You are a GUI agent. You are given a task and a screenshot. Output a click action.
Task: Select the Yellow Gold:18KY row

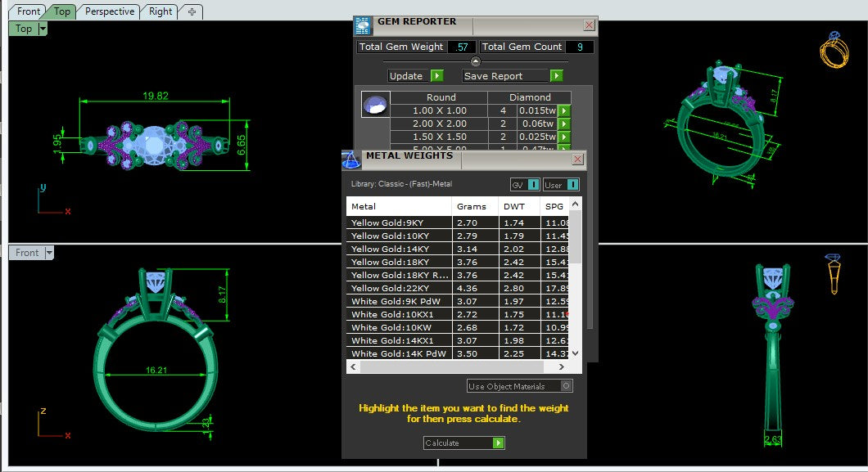click(x=458, y=262)
